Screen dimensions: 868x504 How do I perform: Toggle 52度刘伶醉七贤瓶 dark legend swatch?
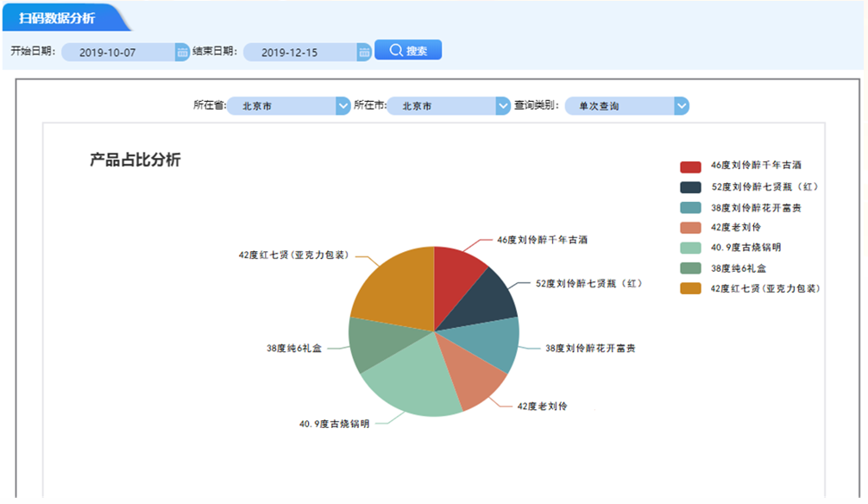pos(690,187)
